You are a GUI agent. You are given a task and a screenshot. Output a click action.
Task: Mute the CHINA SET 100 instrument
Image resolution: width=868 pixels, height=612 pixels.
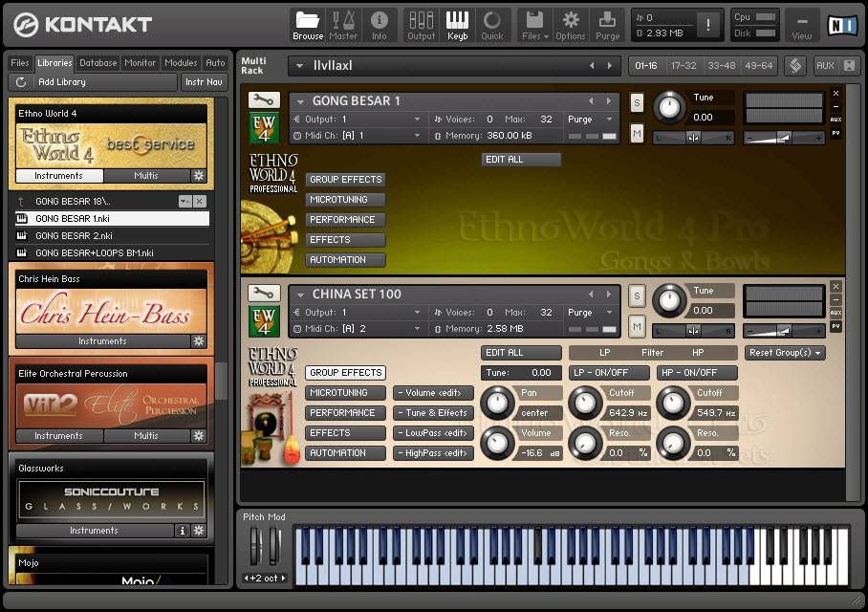click(638, 327)
